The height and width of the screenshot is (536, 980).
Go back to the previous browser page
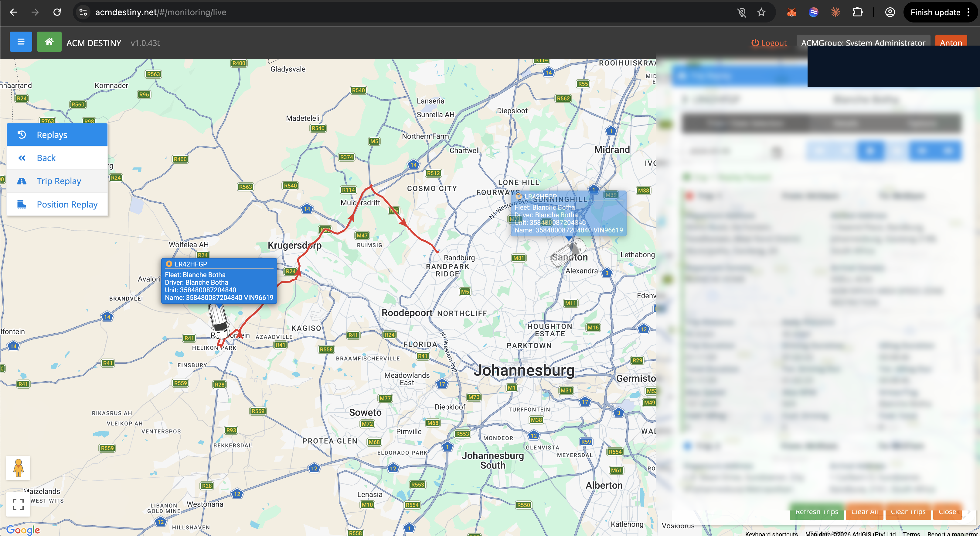13,12
